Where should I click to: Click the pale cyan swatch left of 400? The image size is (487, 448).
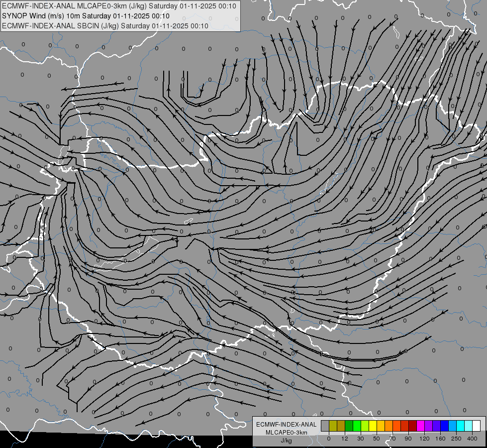point(469,426)
